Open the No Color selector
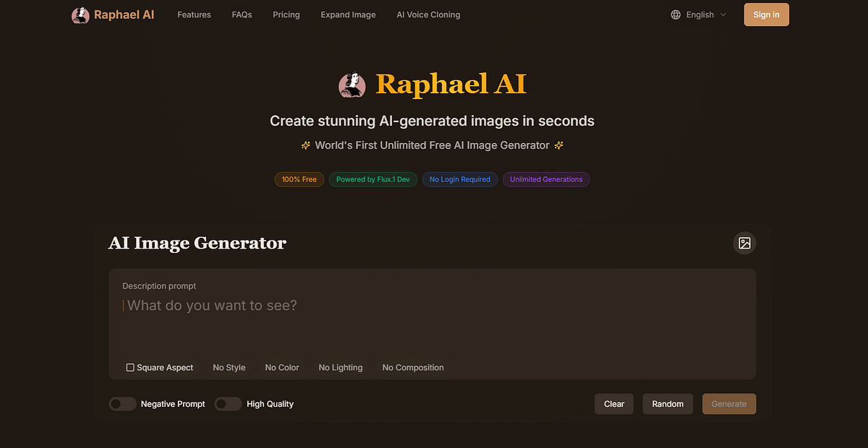The image size is (868, 448). pyautogui.click(x=282, y=368)
